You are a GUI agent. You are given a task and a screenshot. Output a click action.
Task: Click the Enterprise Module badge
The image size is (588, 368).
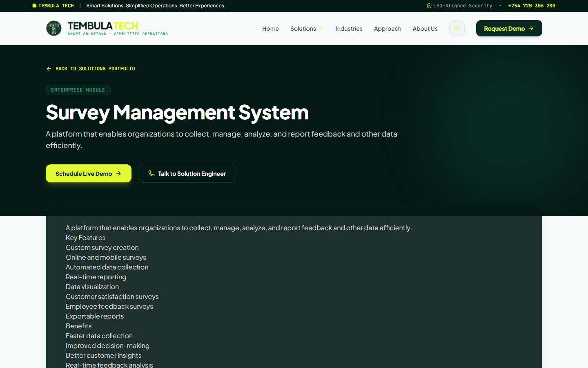click(x=78, y=90)
